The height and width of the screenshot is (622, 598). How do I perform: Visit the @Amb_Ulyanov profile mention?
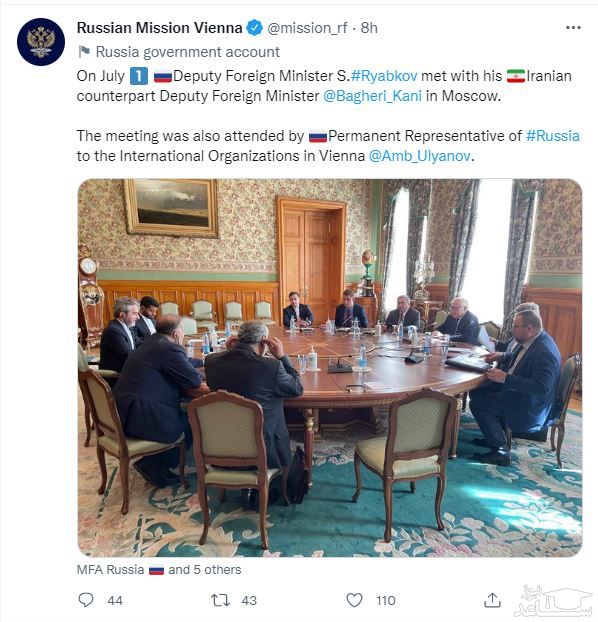point(420,156)
